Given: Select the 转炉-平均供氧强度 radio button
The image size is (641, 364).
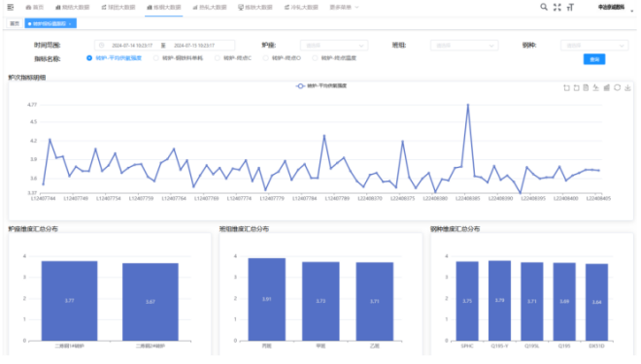Looking at the screenshot, I should 89,58.
